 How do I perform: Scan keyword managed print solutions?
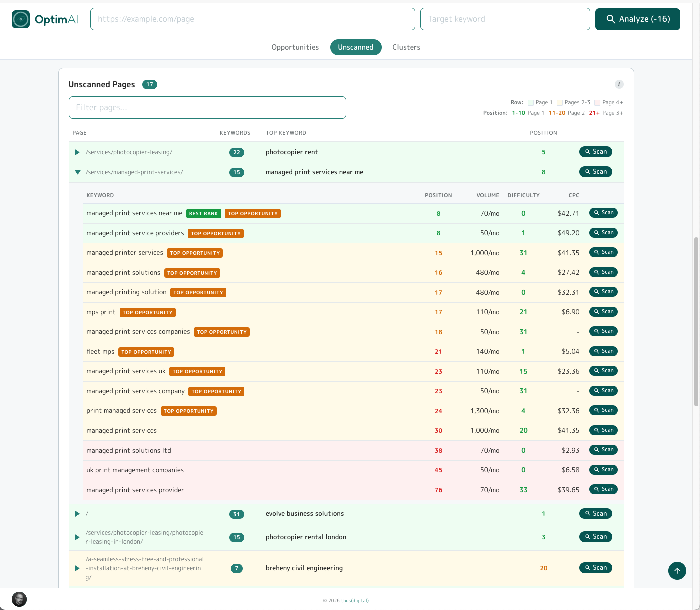click(x=603, y=272)
